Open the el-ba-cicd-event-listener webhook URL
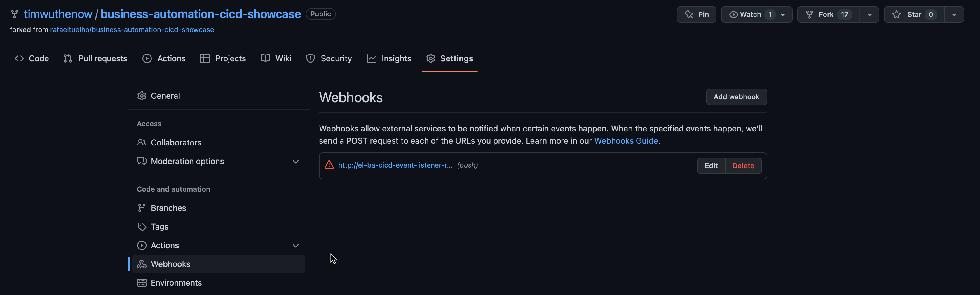The width and height of the screenshot is (980, 295). [395, 165]
